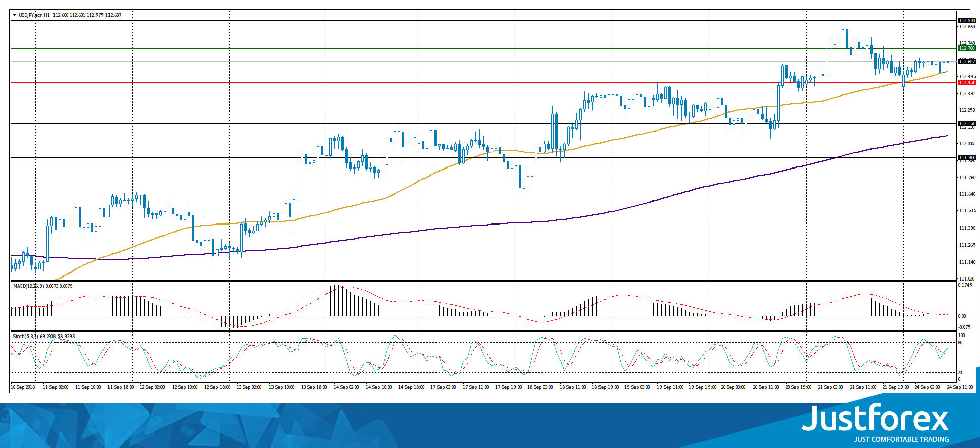Select the 112.900 black level price tag
Screen dimensions: 980x448
coord(967,21)
